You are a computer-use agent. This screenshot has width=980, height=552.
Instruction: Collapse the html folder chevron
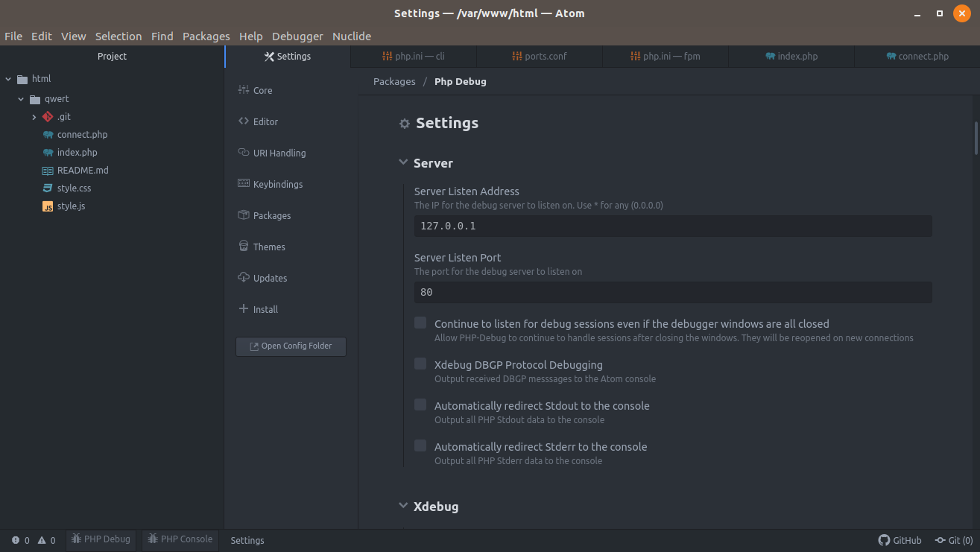coord(8,79)
